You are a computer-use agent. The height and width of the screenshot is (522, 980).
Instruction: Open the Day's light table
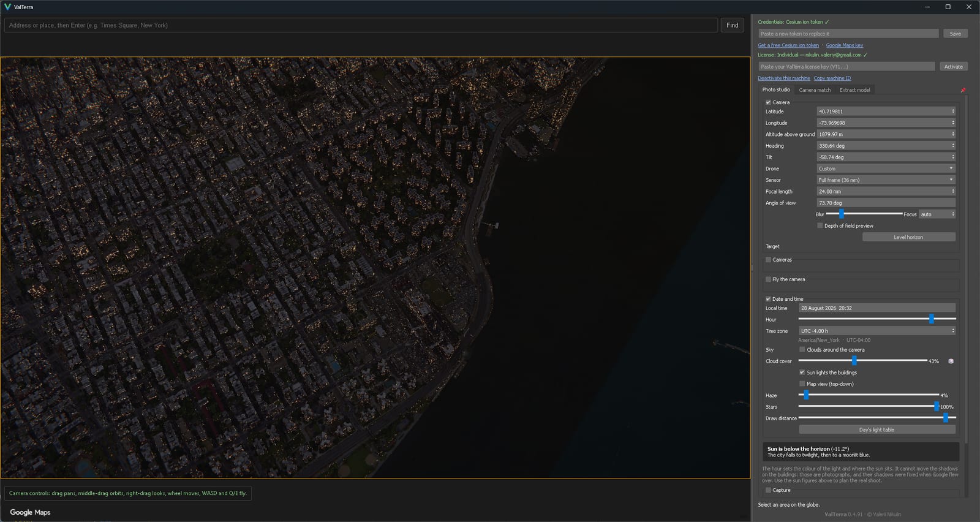[x=876, y=430]
